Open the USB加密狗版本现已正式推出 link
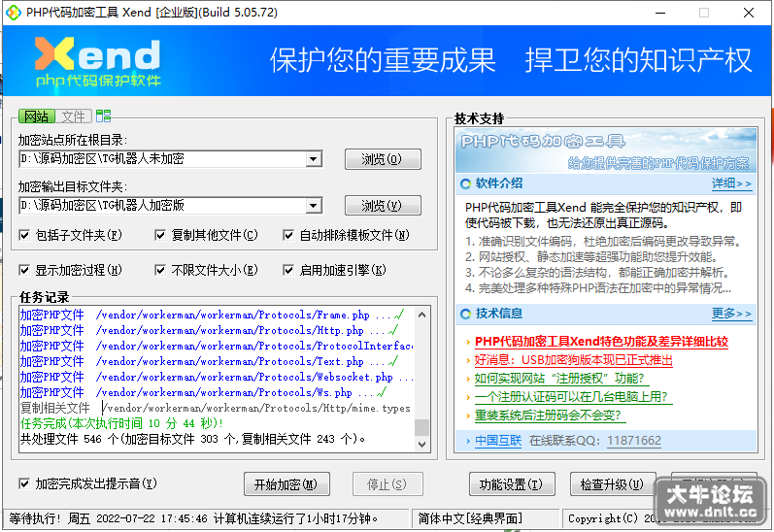Viewport: 774px width, 532px height. pos(573,360)
